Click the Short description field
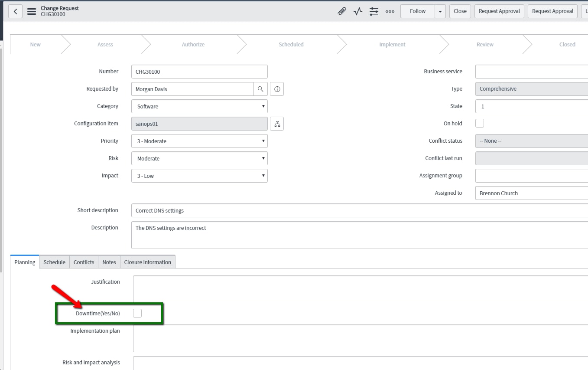The height and width of the screenshot is (370, 588). coord(360,210)
